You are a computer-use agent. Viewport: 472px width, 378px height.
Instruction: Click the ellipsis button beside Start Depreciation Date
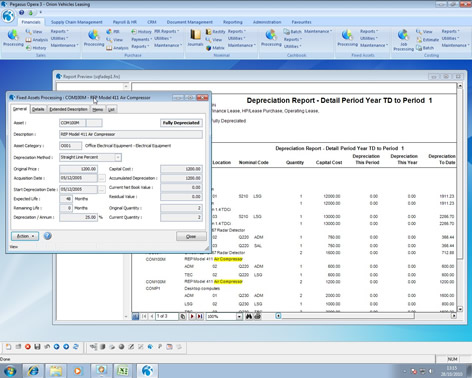point(102,190)
